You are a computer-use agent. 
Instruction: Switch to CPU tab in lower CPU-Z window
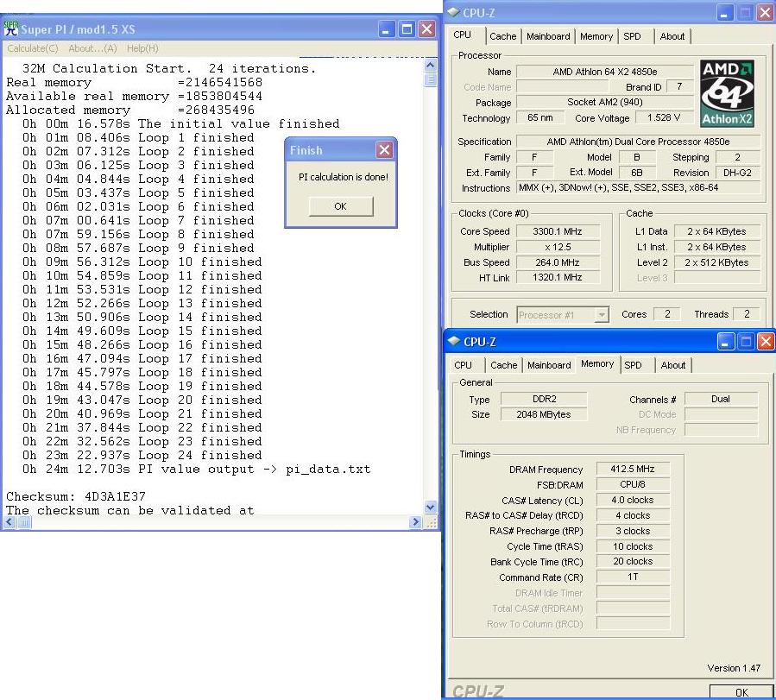tap(464, 365)
